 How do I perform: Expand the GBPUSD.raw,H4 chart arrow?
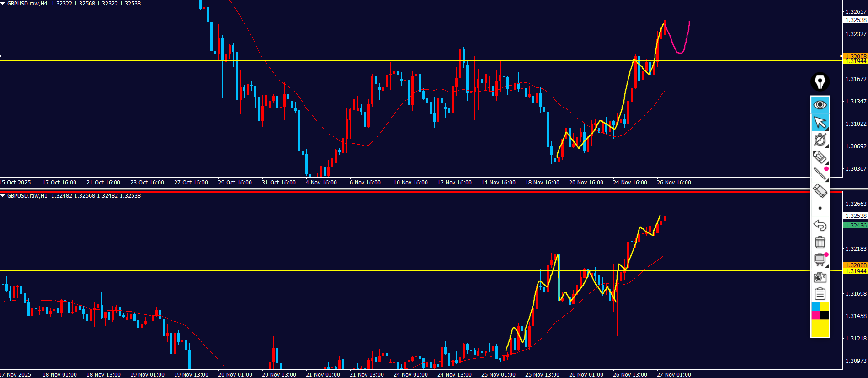[3, 4]
